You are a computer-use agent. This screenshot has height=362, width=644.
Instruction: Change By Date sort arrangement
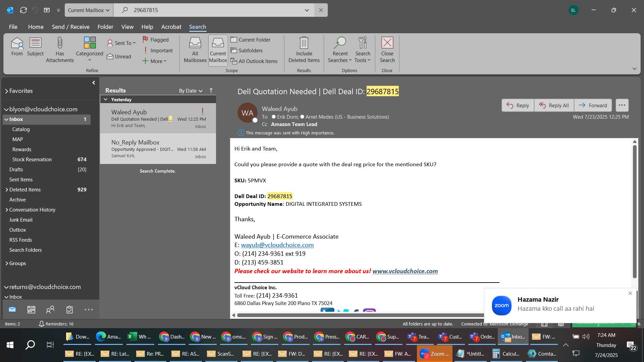tap(191, 90)
